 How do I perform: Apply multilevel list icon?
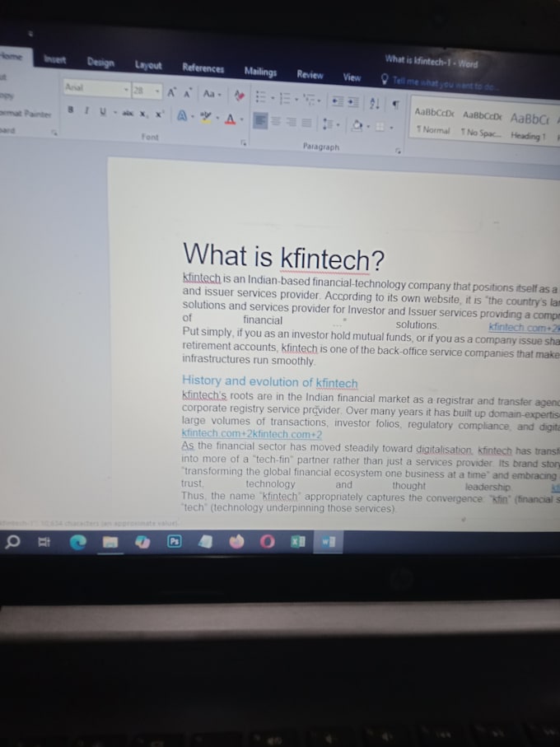310,100
